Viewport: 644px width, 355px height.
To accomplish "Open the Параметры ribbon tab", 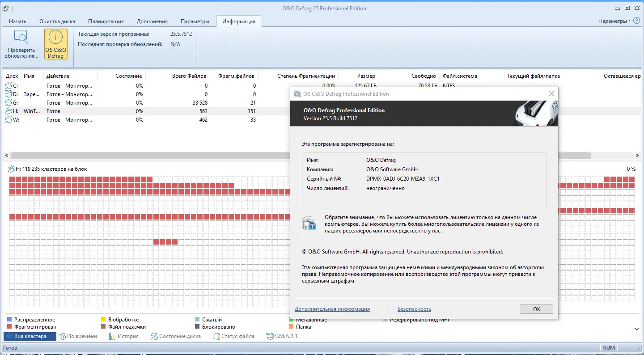I will [x=195, y=21].
